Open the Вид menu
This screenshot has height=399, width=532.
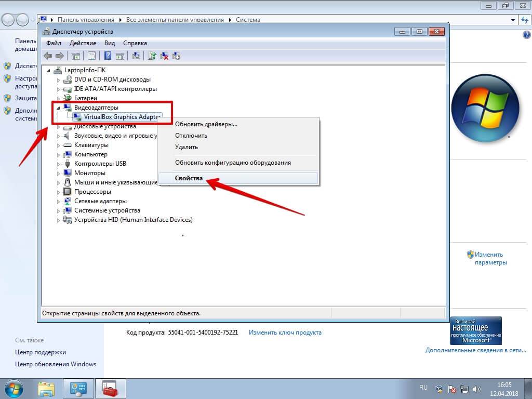pos(110,43)
